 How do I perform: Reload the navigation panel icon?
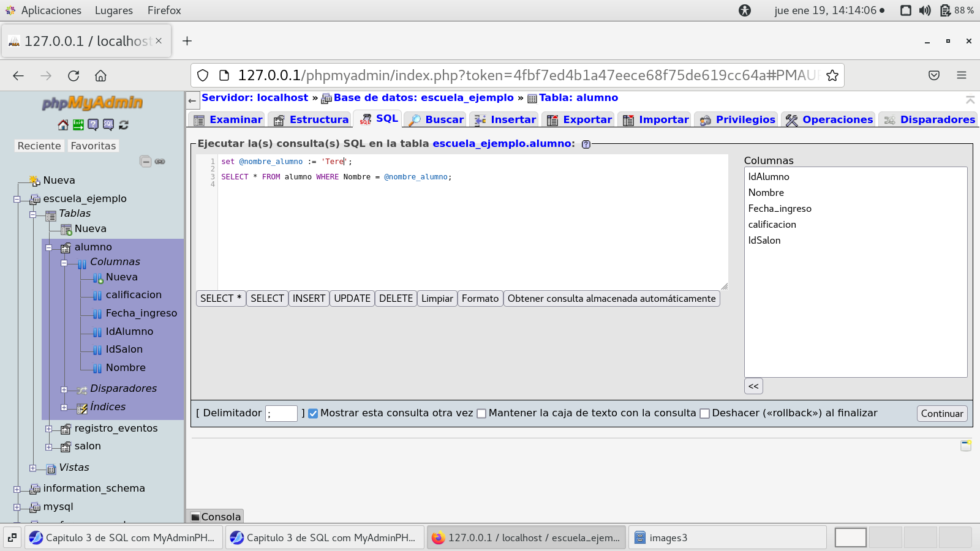tap(124, 125)
